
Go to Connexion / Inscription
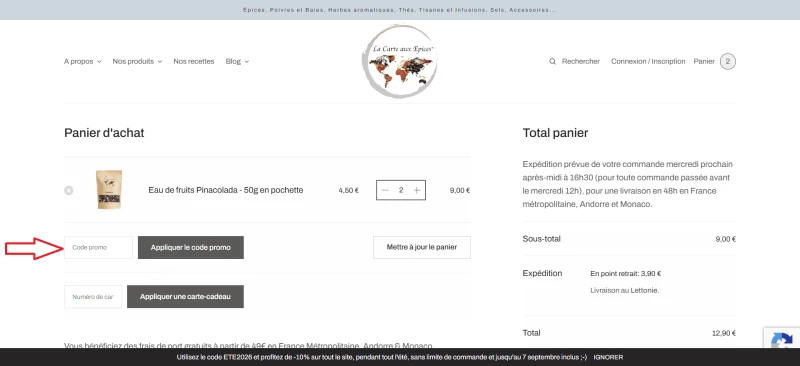[x=648, y=61]
